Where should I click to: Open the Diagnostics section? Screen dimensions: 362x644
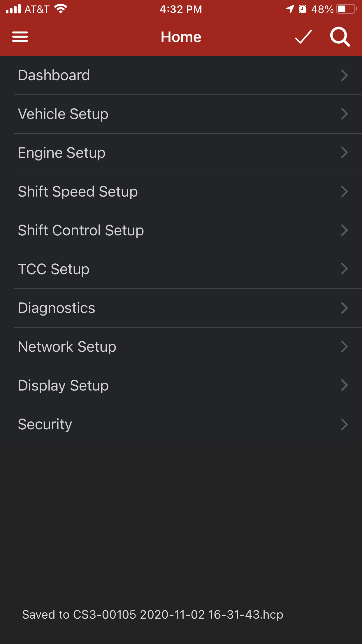pos(57,308)
